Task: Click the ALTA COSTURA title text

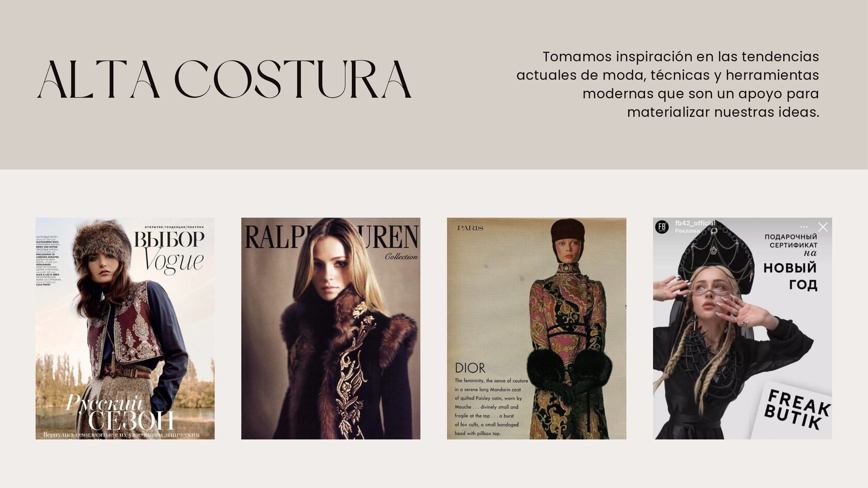Action: tap(225, 79)
